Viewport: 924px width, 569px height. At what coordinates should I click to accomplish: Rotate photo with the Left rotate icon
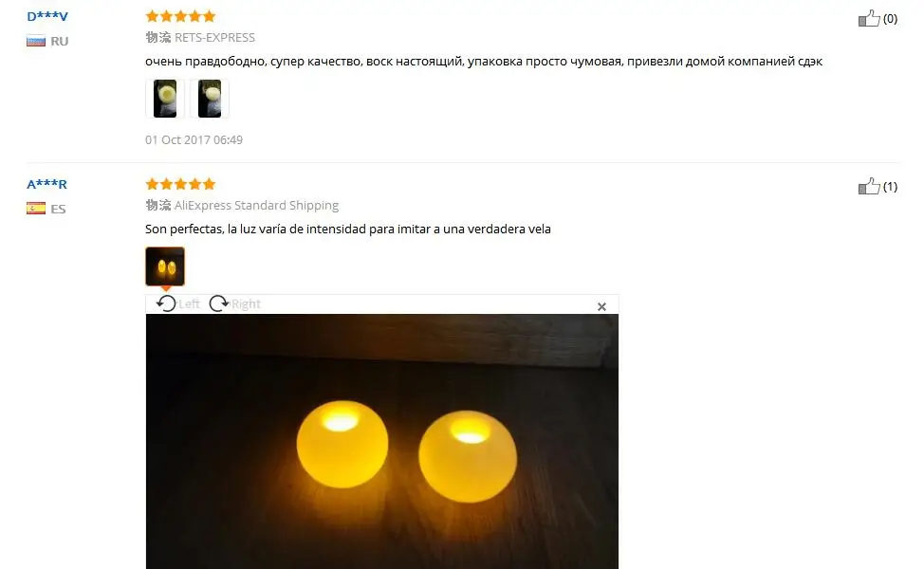166,303
